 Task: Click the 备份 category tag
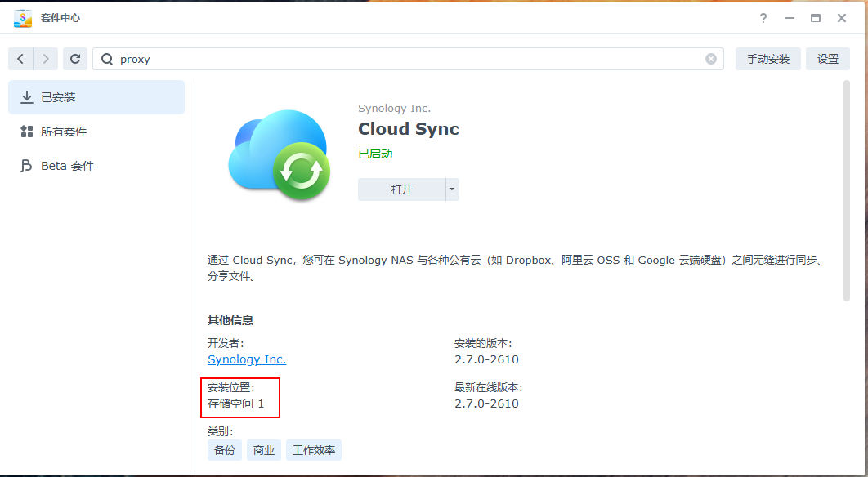click(225, 450)
